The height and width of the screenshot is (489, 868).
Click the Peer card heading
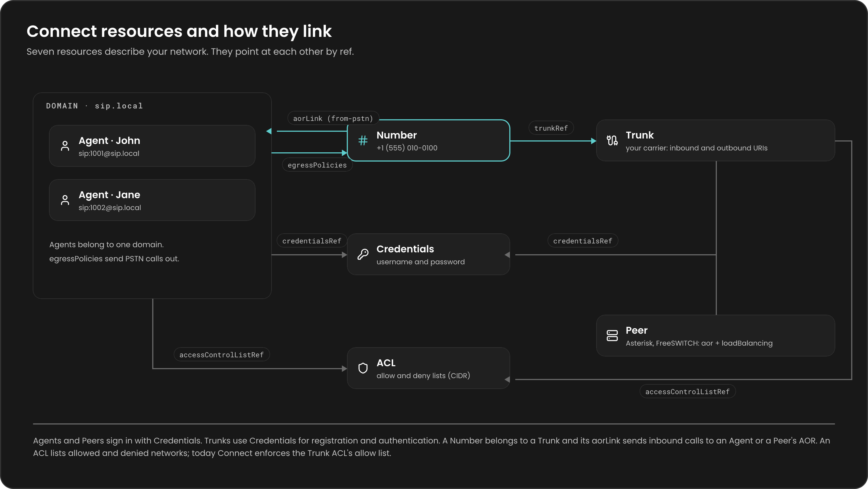[637, 330]
